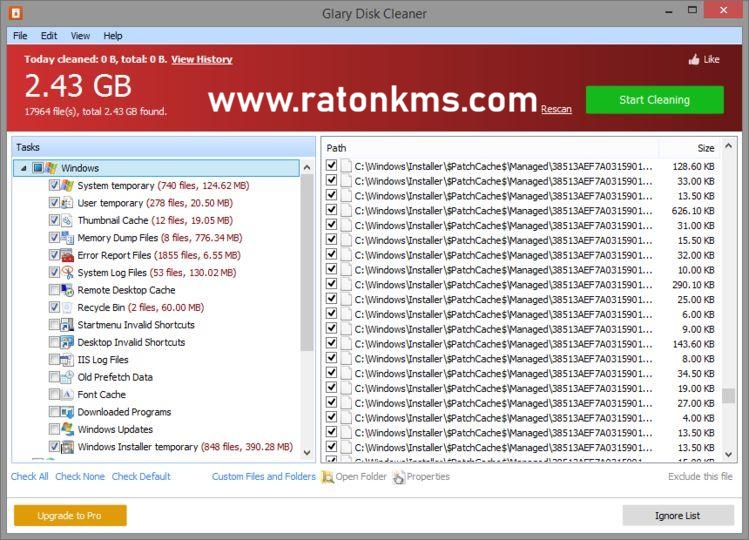Screen dimensions: 749x540
Task: Uncheck the Recycle Bin checkbox
Action: 54,307
